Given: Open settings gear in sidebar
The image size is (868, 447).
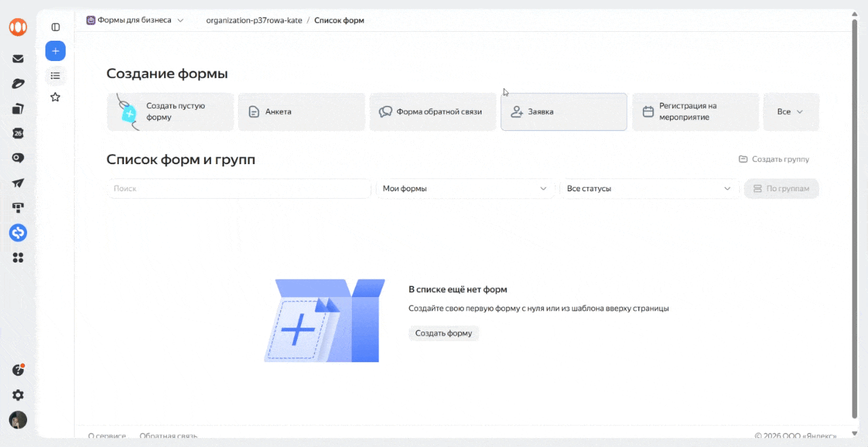Looking at the screenshot, I should [18, 395].
